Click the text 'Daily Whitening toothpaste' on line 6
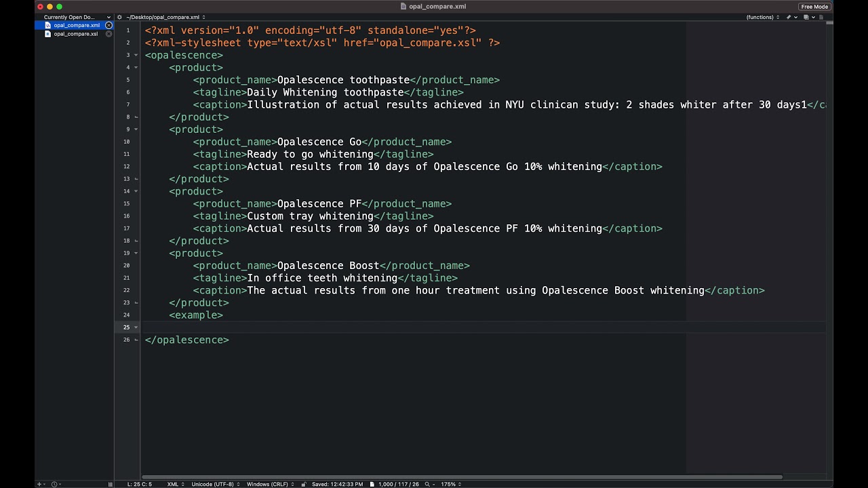This screenshot has width=868, height=488. (325, 92)
